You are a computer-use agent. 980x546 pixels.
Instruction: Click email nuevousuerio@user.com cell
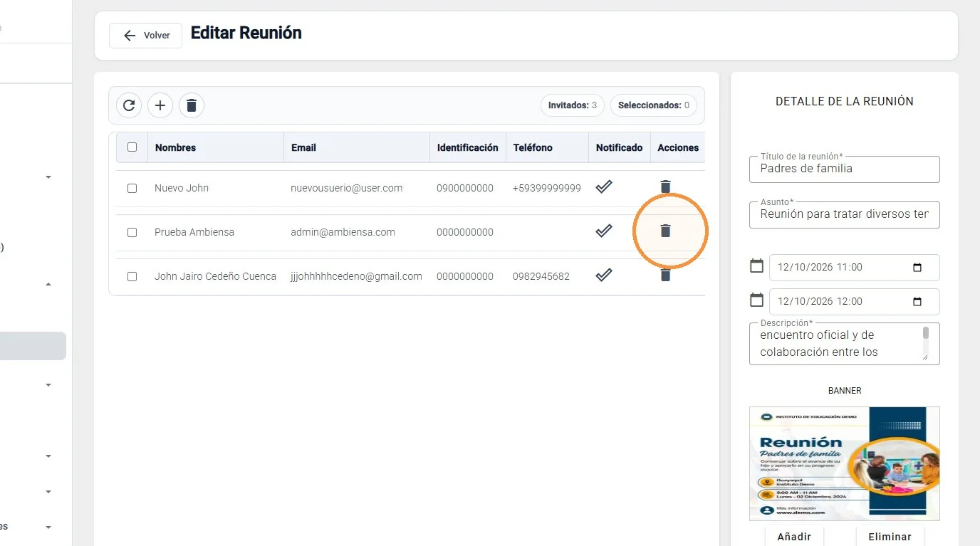(x=347, y=188)
